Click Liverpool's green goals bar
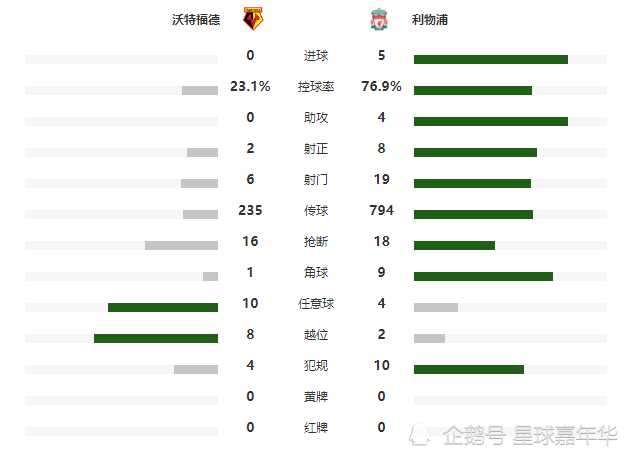The height and width of the screenshot is (457, 632). tap(491, 60)
